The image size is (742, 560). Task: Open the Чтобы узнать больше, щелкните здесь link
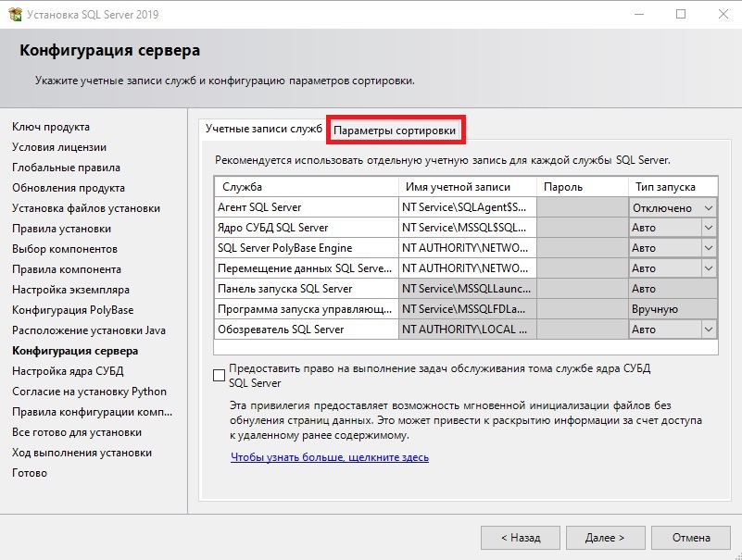point(330,457)
